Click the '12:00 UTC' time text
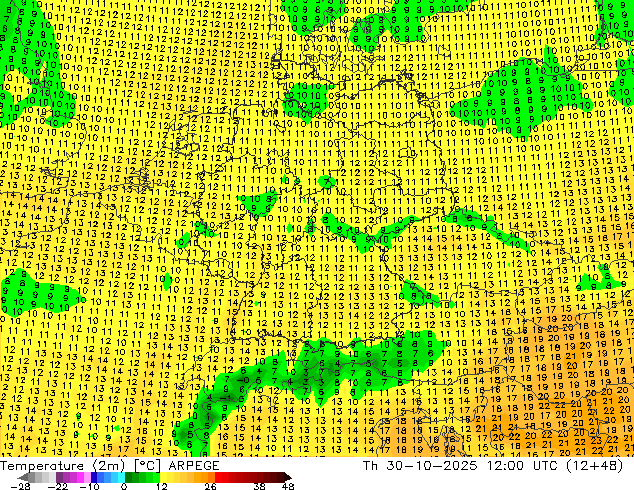 click(x=524, y=466)
